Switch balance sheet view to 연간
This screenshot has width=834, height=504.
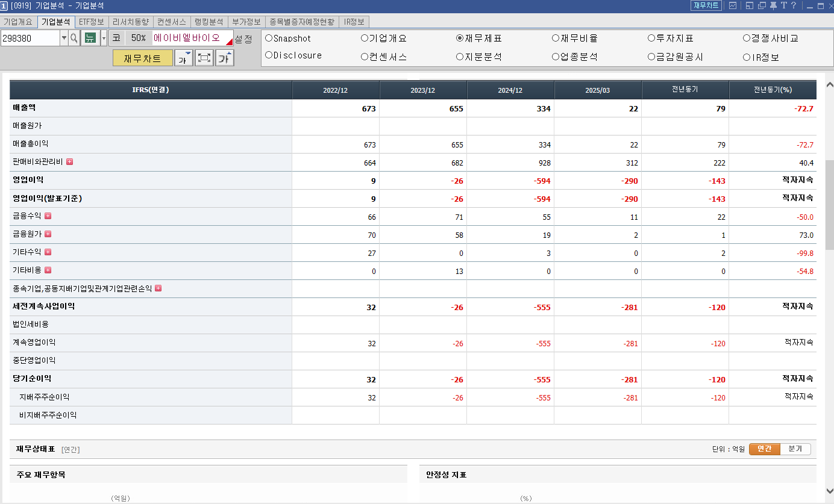tap(765, 449)
